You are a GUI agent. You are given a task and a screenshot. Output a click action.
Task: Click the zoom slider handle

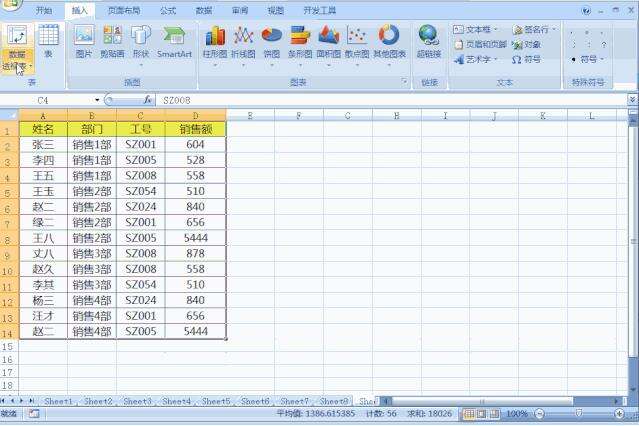(579, 414)
